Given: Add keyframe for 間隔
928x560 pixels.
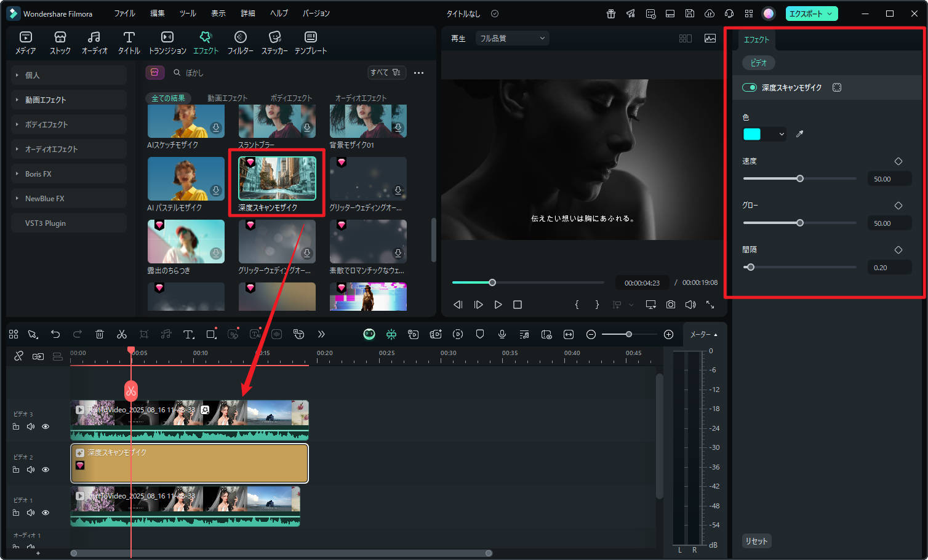Looking at the screenshot, I should (x=898, y=250).
